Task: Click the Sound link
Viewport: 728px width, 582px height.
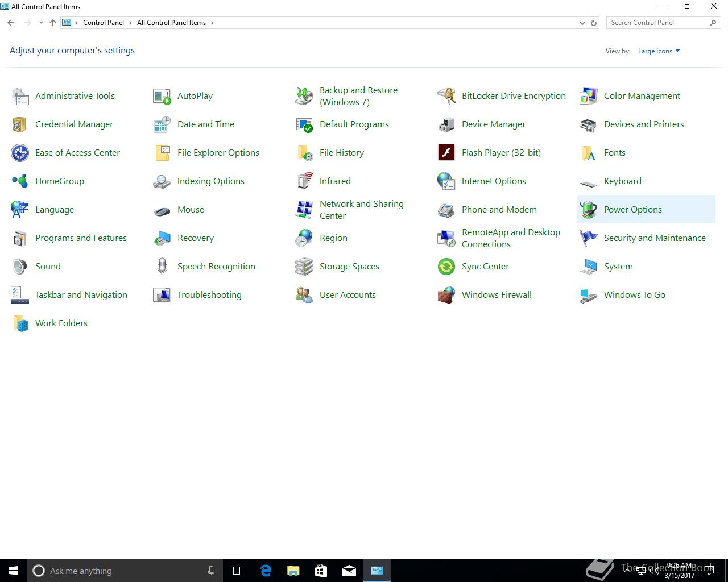Action: (48, 267)
